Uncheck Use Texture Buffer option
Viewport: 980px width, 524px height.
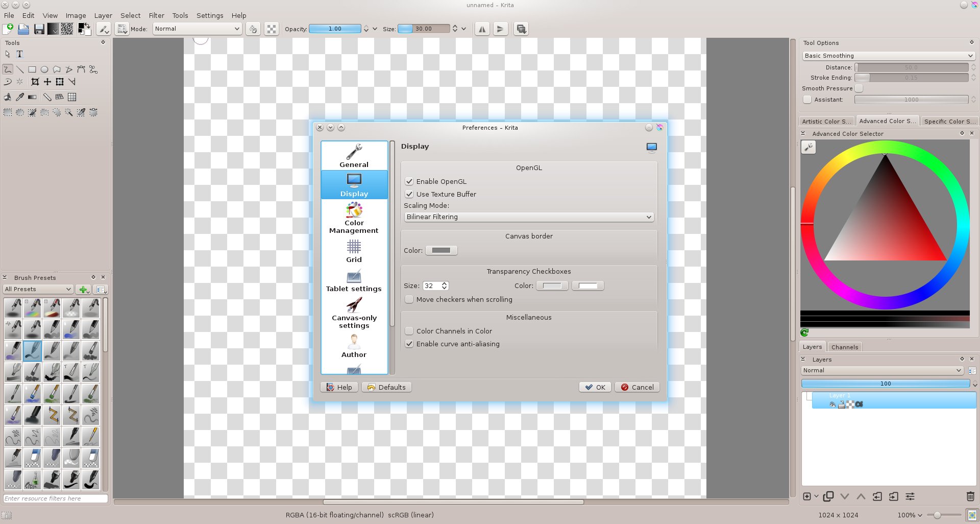click(409, 194)
